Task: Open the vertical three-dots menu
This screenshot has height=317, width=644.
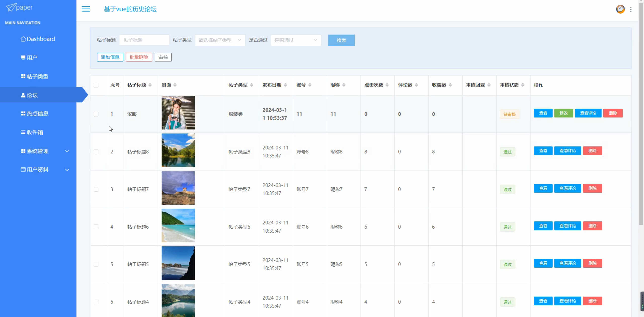Action: [631, 9]
